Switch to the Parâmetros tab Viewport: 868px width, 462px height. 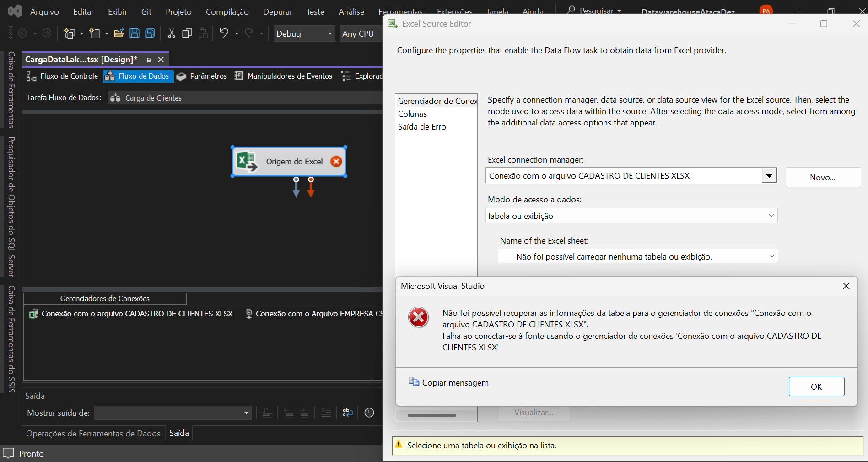pyautogui.click(x=202, y=76)
